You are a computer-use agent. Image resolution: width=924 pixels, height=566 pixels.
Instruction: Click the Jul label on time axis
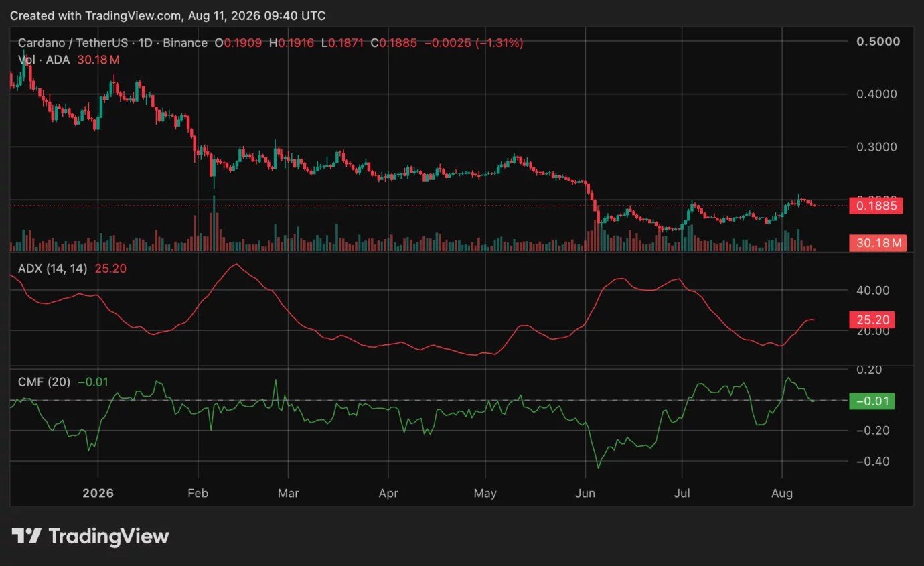(x=682, y=494)
